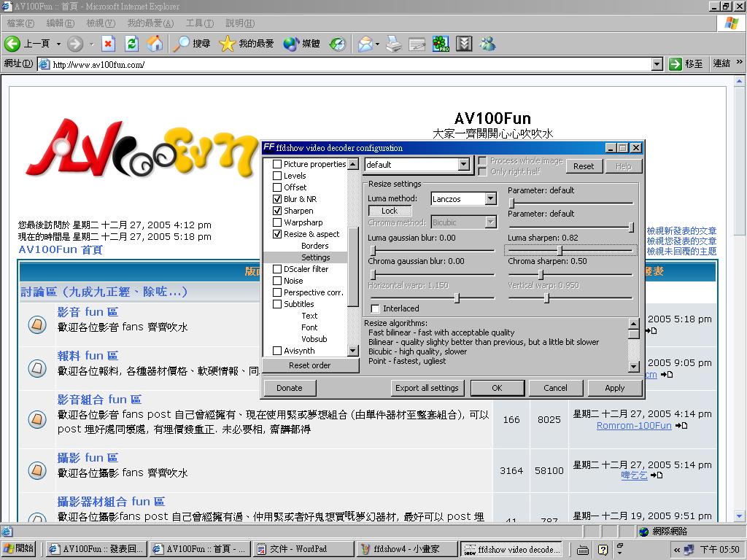Open the address bar dropdown arrow
Viewport: 747px width, 560px height.
pyautogui.click(x=657, y=64)
